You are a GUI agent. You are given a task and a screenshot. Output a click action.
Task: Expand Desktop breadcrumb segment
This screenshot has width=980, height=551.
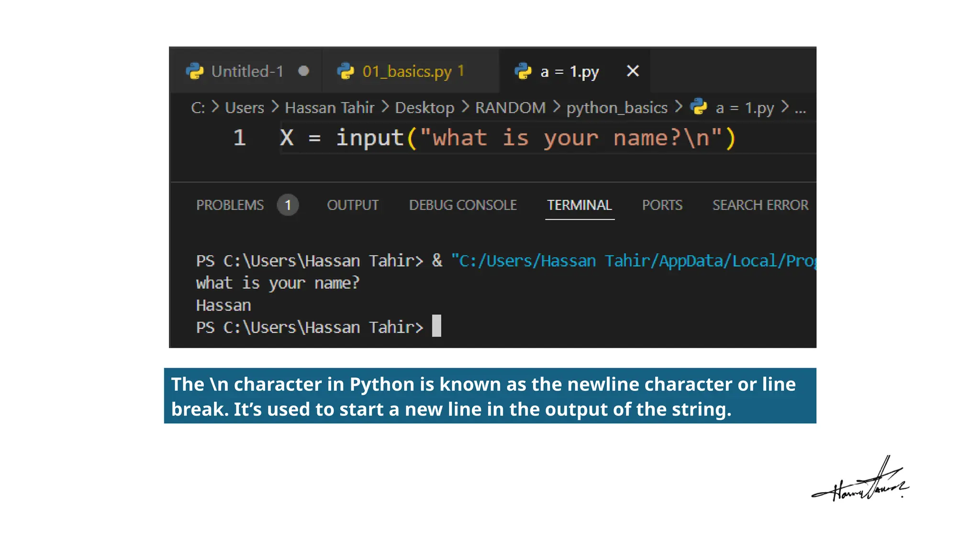click(424, 108)
